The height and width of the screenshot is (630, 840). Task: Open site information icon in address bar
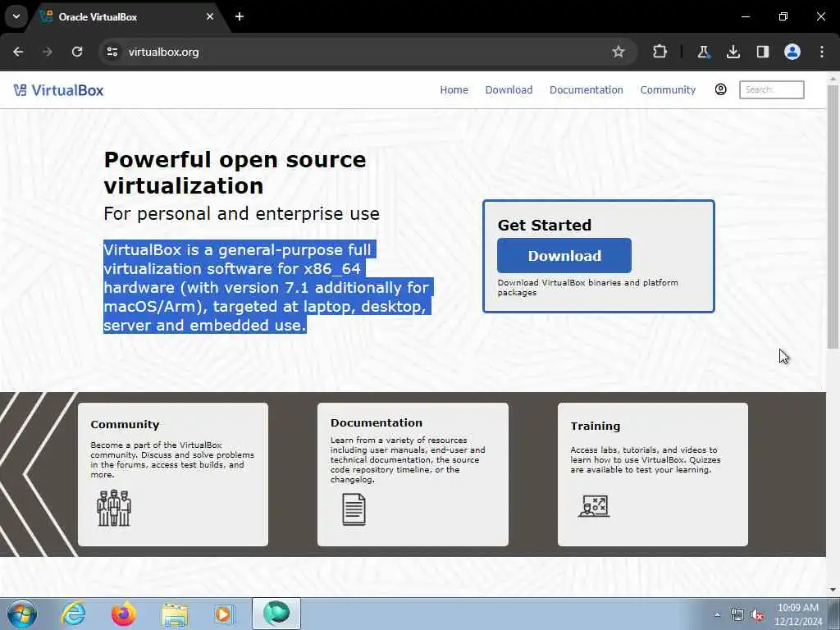(x=112, y=52)
